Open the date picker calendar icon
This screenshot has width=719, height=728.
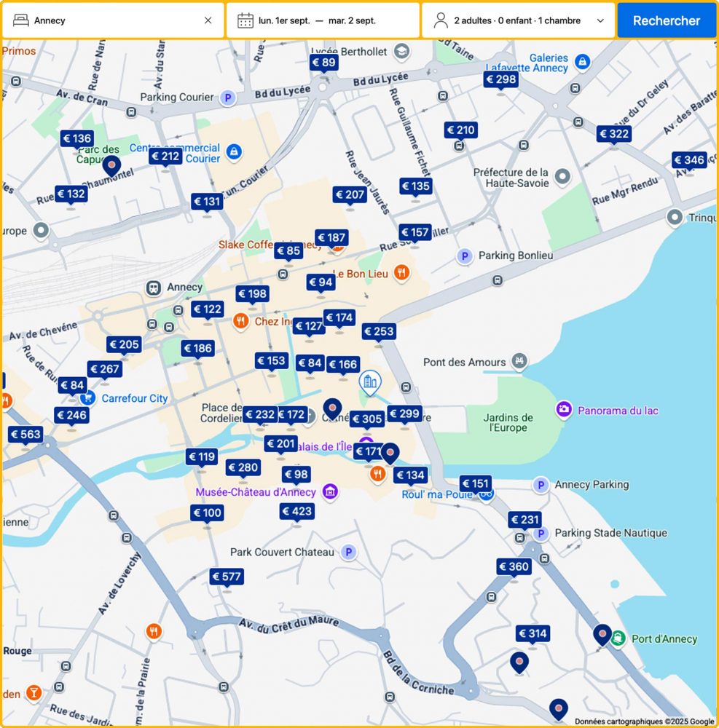(245, 20)
